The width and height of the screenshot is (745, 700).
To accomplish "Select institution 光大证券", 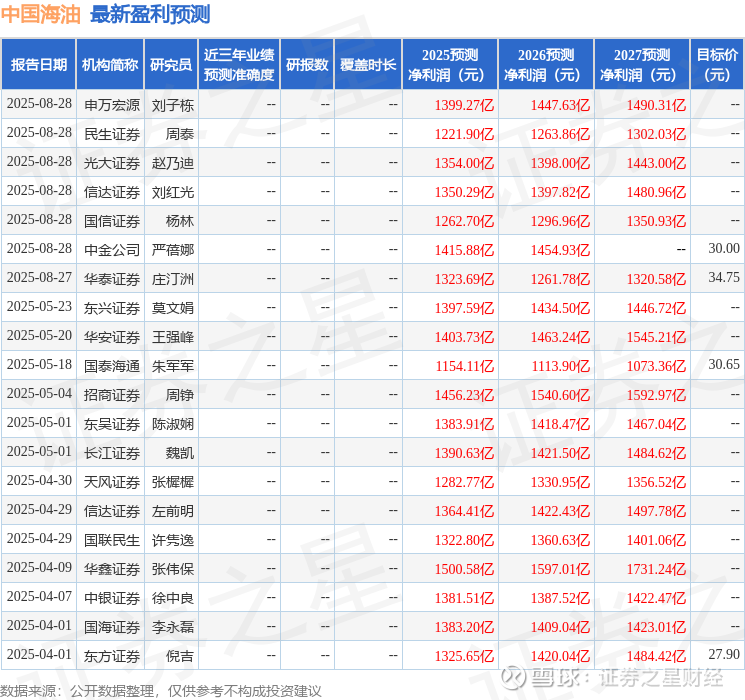I will click(x=112, y=163).
